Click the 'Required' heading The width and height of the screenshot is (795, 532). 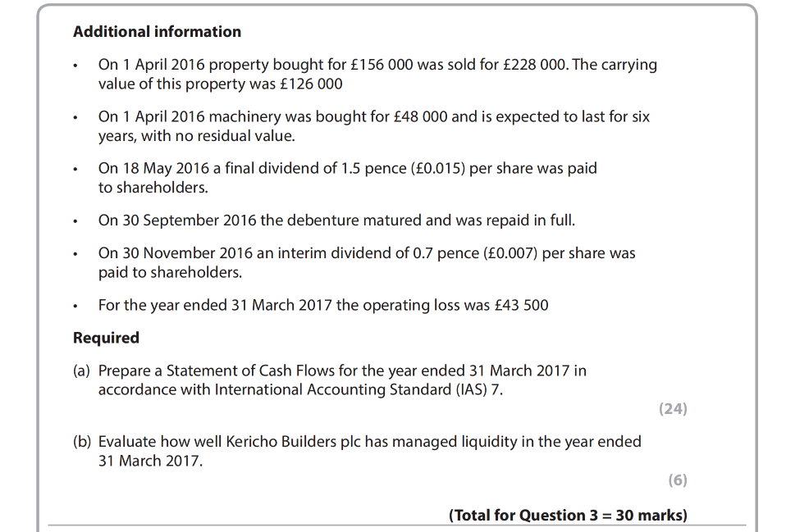click(106, 338)
